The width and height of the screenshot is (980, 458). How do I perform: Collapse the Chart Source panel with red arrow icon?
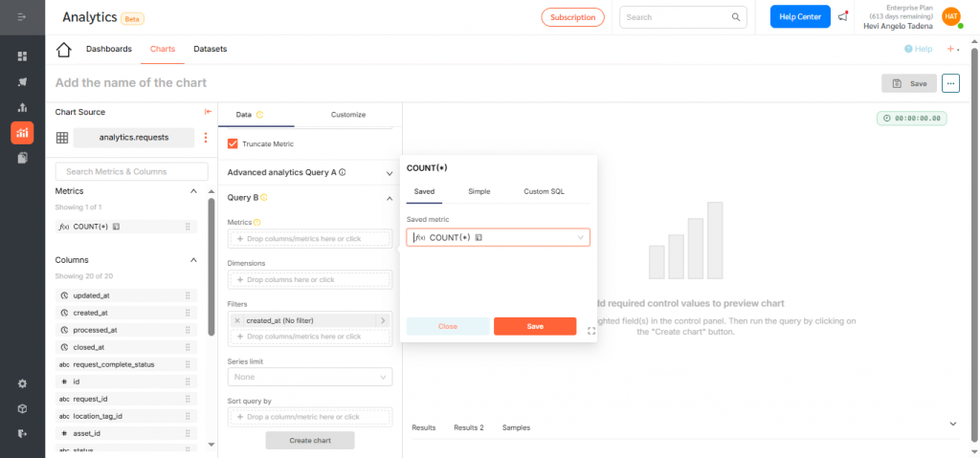(208, 112)
